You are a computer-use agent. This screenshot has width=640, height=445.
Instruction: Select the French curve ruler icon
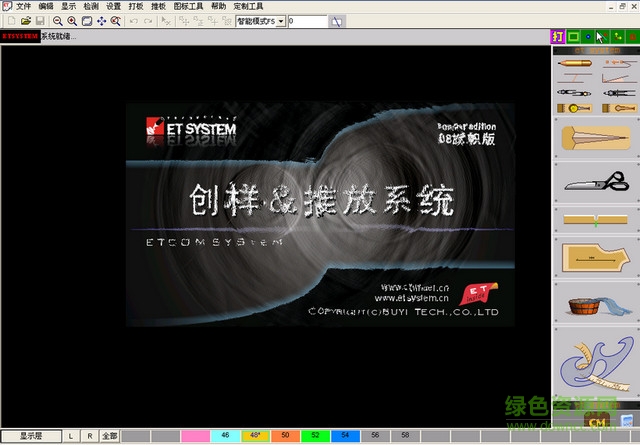tap(596, 363)
